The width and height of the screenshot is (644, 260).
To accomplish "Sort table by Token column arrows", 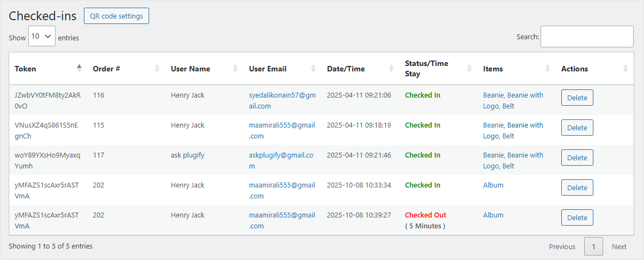I will [79, 69].
